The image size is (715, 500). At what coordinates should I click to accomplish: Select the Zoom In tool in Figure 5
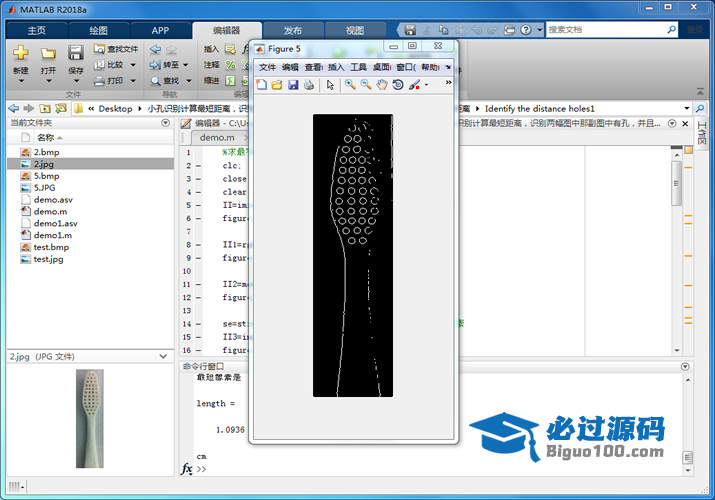point(350,85)
